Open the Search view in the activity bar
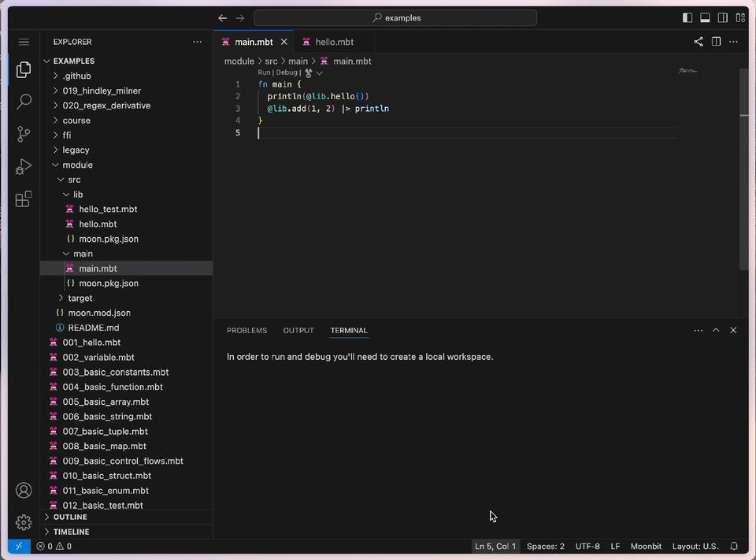This screenshot has width=756, height=560. [23, 102]
